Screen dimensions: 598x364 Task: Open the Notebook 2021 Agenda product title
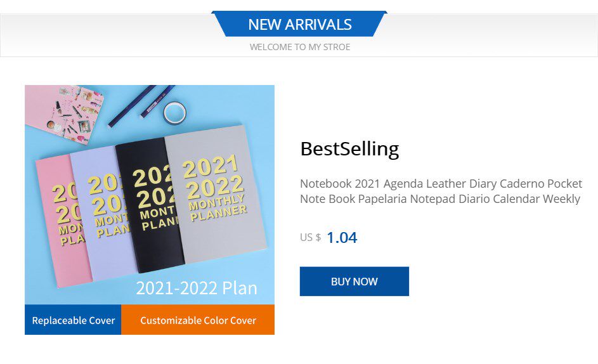click(x=440, y=191)
